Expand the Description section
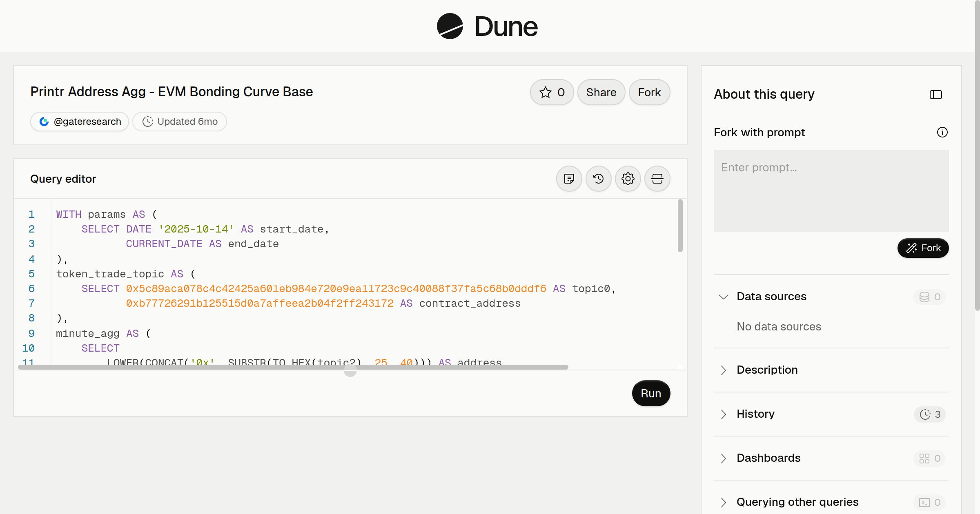Screen dimensions: 980x514 [x=723, y=370]
